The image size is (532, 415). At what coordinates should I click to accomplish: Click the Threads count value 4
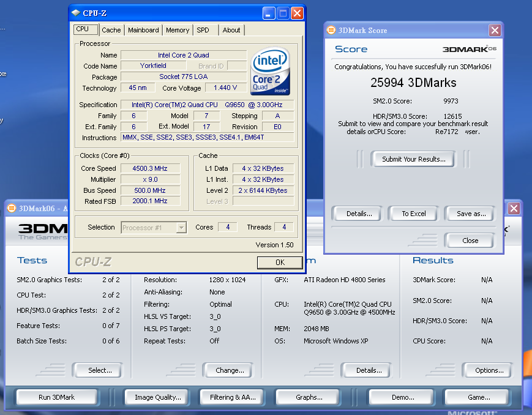(x=284, y=227)
